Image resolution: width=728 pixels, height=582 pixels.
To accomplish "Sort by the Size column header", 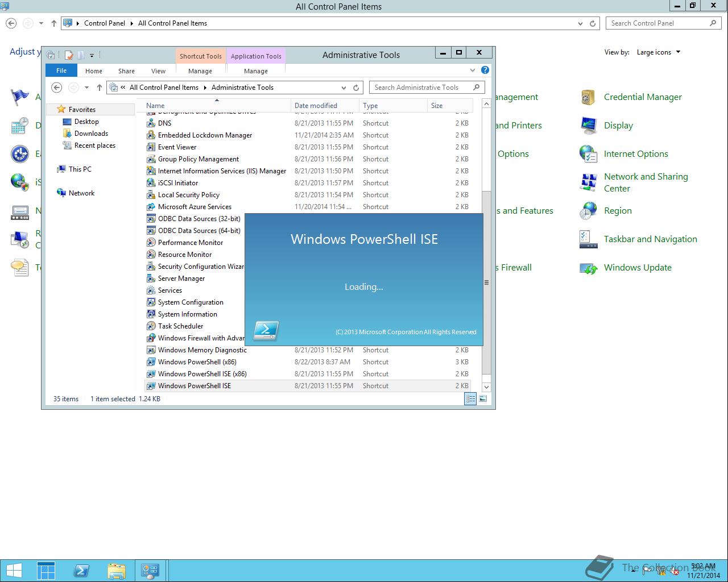I will coord(450,105).
